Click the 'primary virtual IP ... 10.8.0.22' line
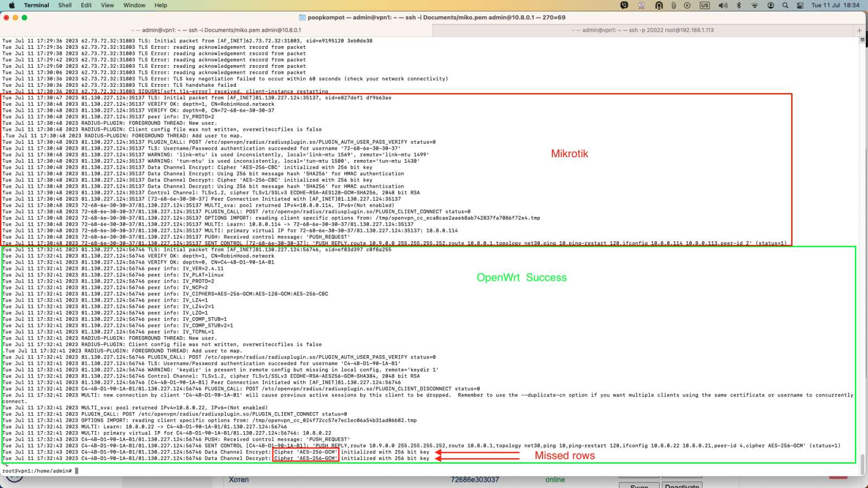The image size is (868, 488). pos(167,433)
